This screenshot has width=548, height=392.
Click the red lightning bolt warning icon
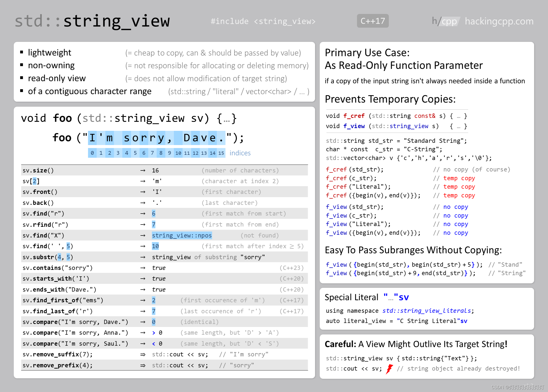tap(390, 369)
